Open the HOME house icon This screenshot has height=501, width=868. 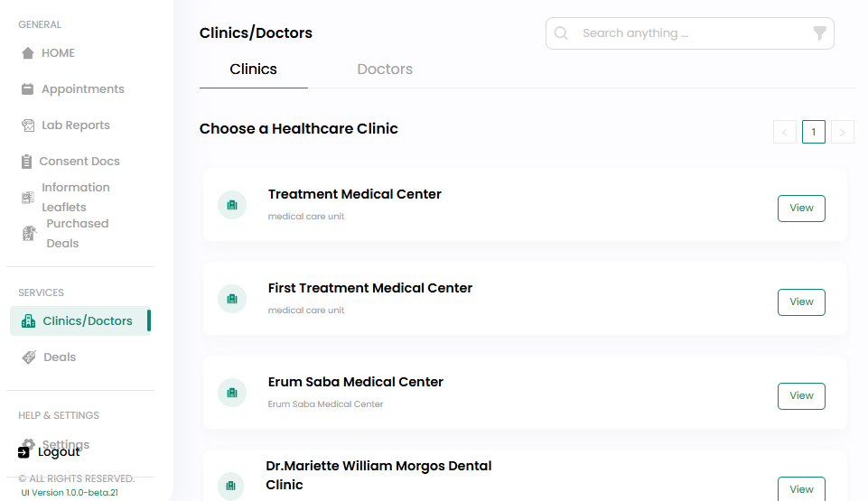pos(28,53)
